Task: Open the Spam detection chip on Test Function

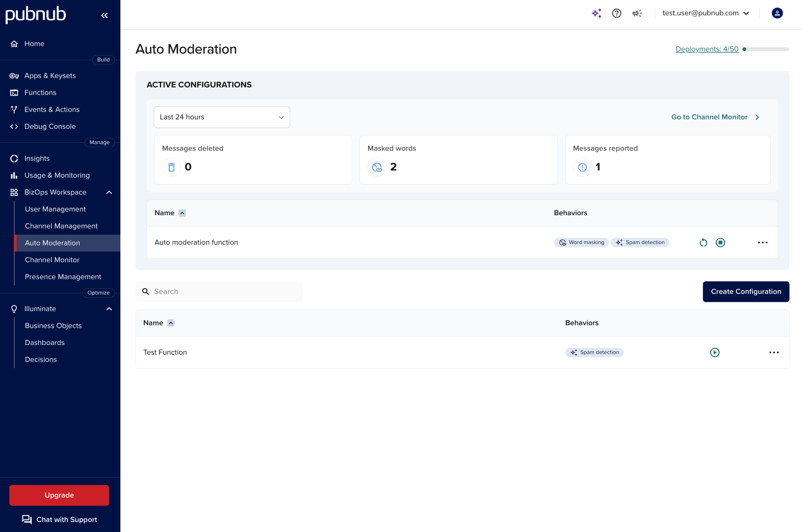Action: coord(594,352)
